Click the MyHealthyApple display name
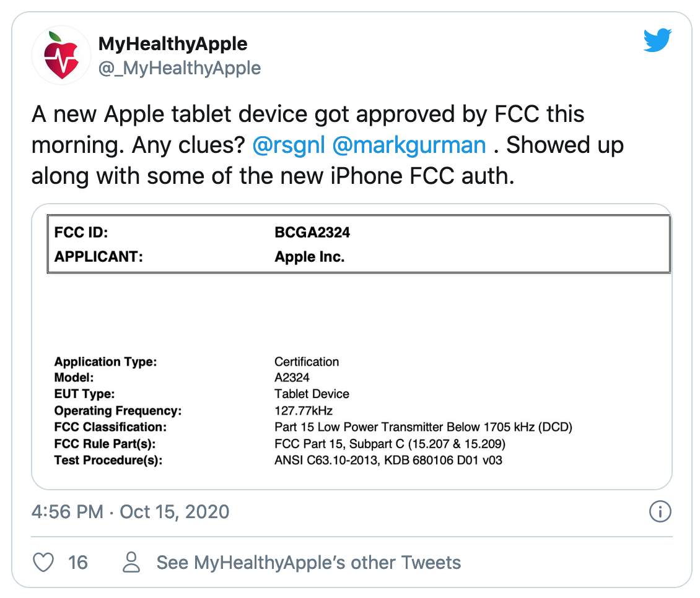The image size is (700, 598). pos(173,44)
